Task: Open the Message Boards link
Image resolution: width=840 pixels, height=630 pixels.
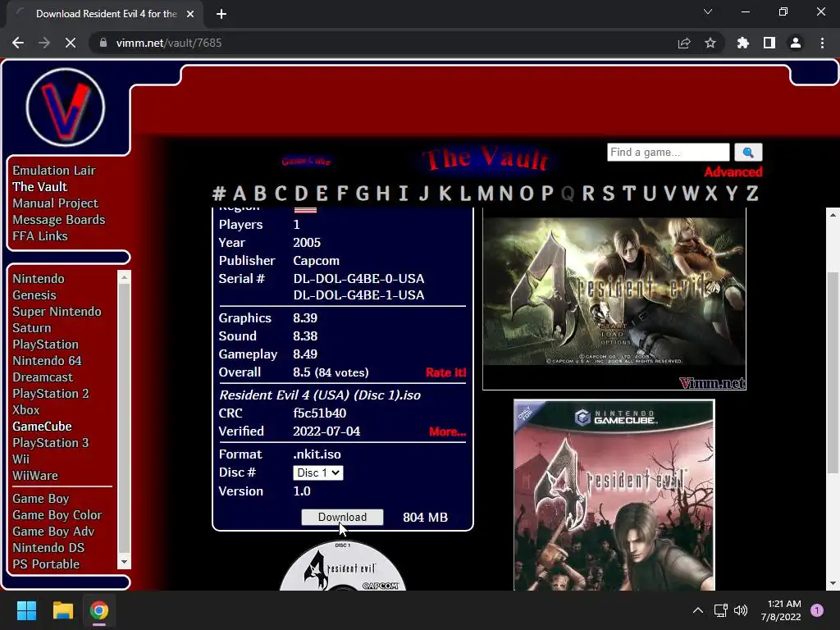Action: (x=59, y=220)
